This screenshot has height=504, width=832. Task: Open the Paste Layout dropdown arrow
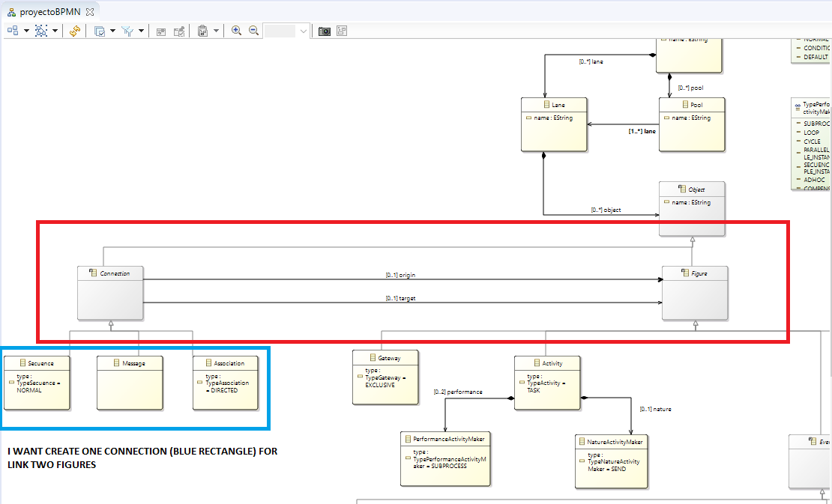point(216,31)
